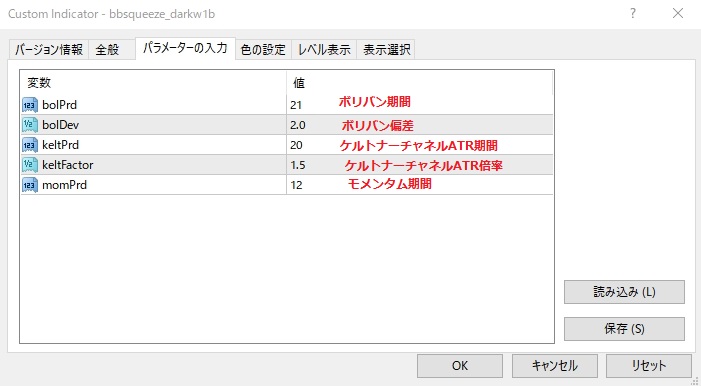
Task: Close the Custom Indicator dialog
Action: pos(678,14)
